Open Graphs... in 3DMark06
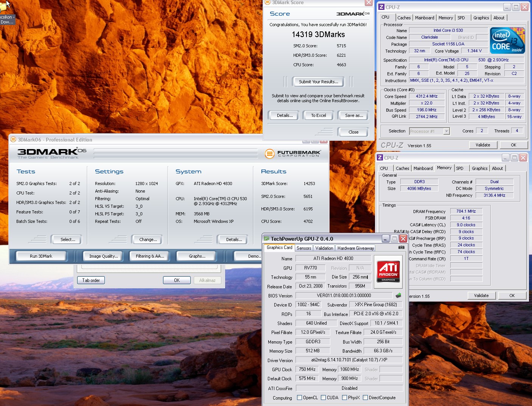 click(x=197, y=256)
